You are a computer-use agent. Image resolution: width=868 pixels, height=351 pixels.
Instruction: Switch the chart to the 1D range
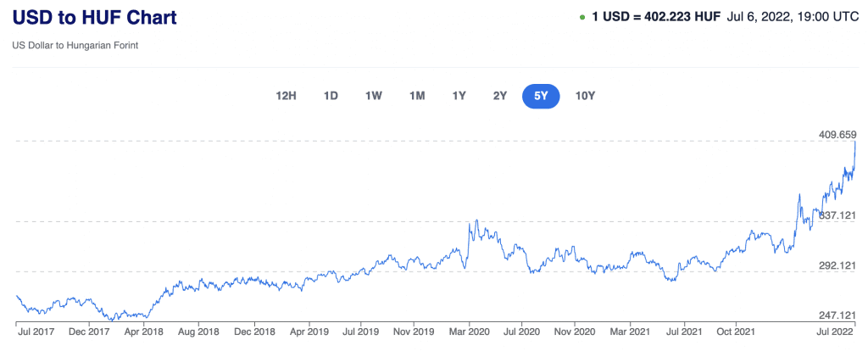tap(331, 96)
